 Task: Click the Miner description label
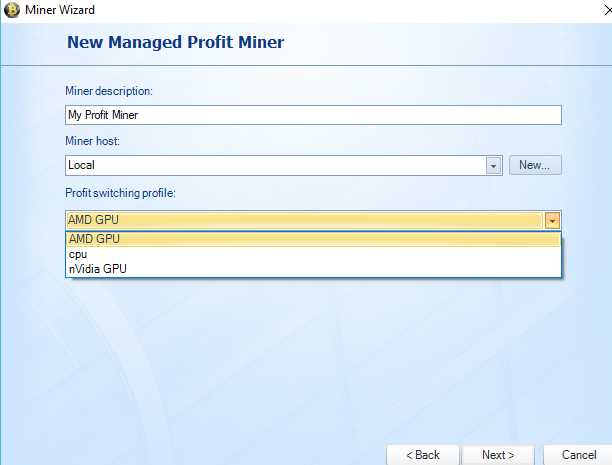pos(109,91)
